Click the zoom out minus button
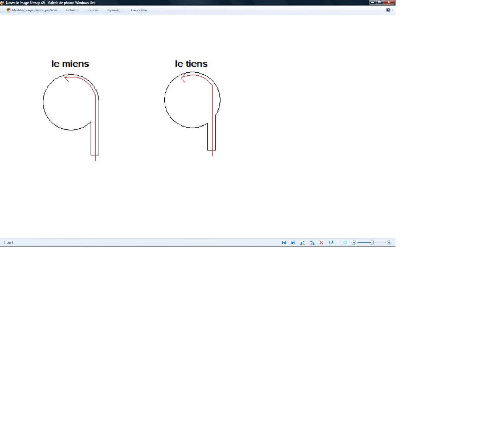The height and width of the screenshot is (448, 501). pyautogui.click(x=354, y=243)
